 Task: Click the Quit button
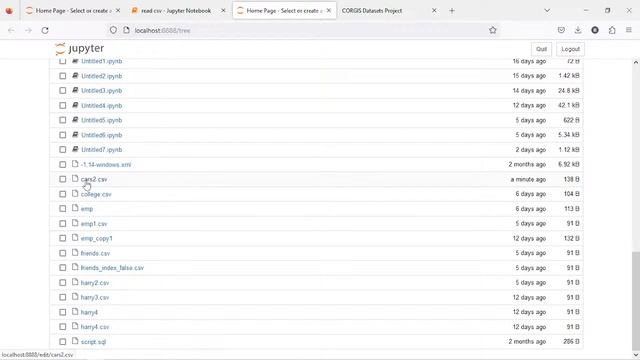click(541, 49)
